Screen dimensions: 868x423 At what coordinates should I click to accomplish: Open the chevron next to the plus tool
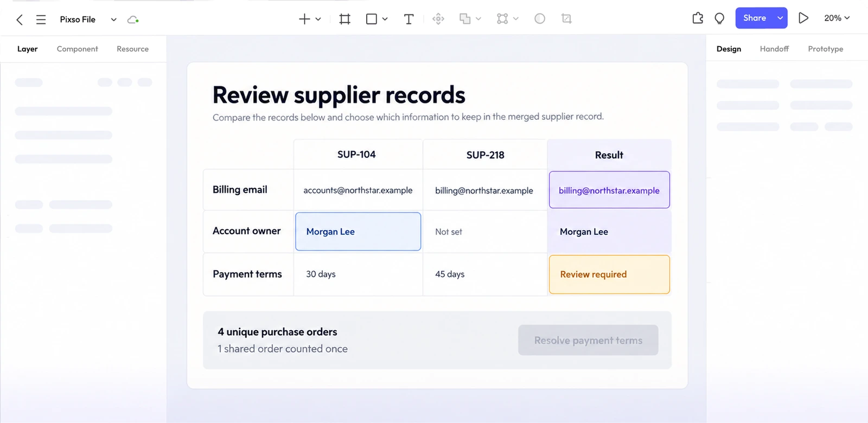[x=318, y=19]
